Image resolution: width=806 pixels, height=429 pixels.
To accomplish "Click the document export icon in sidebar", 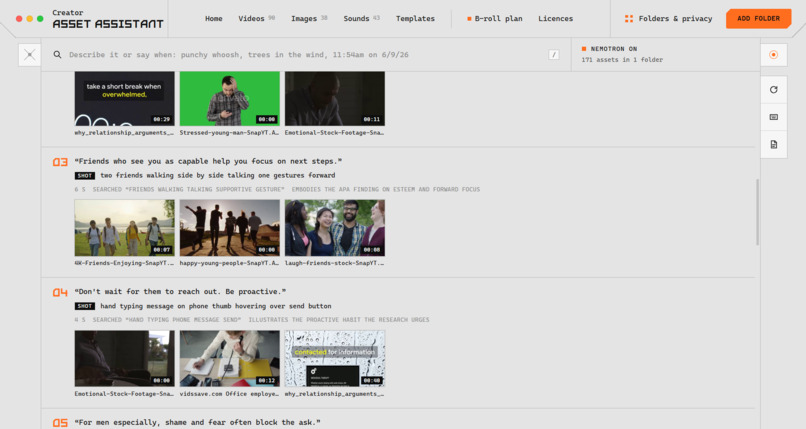I will point(774,144).
